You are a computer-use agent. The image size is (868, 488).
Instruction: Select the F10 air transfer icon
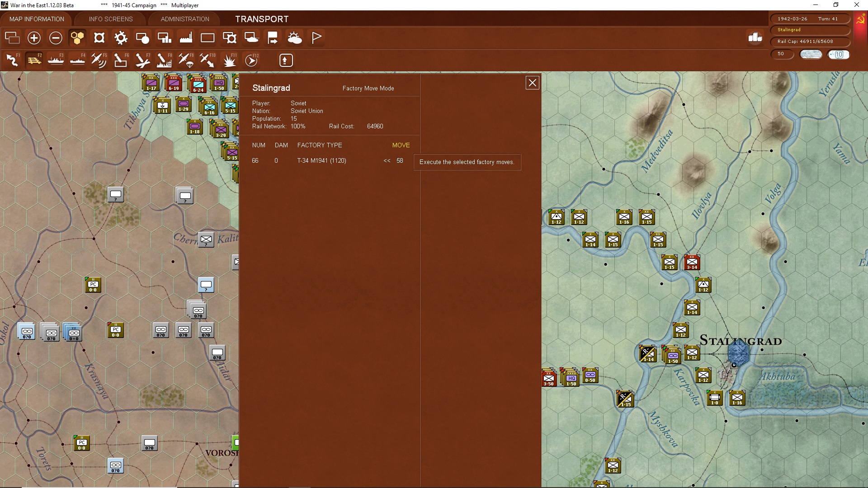(x=208, y=60)
